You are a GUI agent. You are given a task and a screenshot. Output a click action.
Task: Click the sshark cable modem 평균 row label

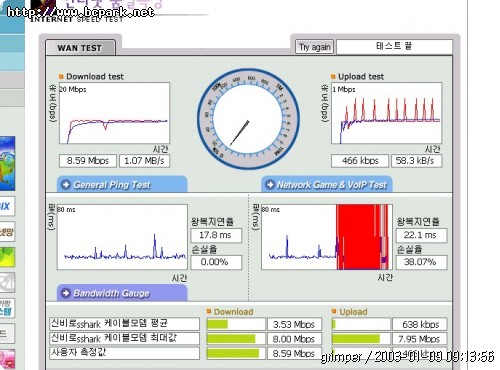[x=124, y=324]
